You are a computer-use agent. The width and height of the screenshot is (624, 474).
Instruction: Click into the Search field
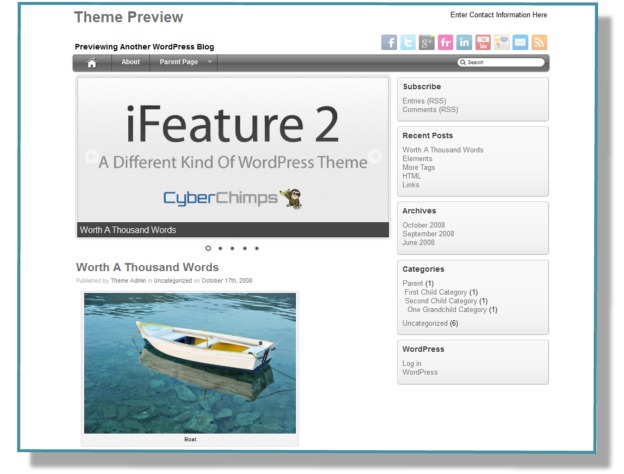click(501, 62)
